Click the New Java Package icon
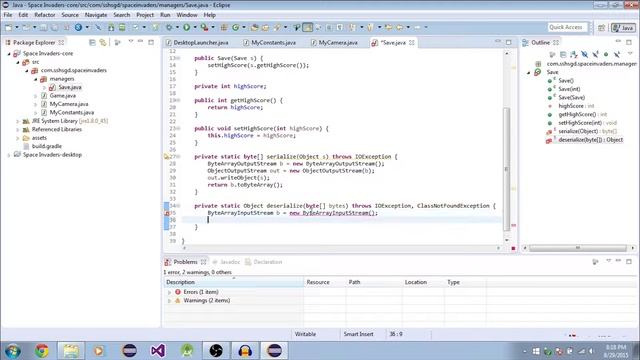 coord(224,27)
